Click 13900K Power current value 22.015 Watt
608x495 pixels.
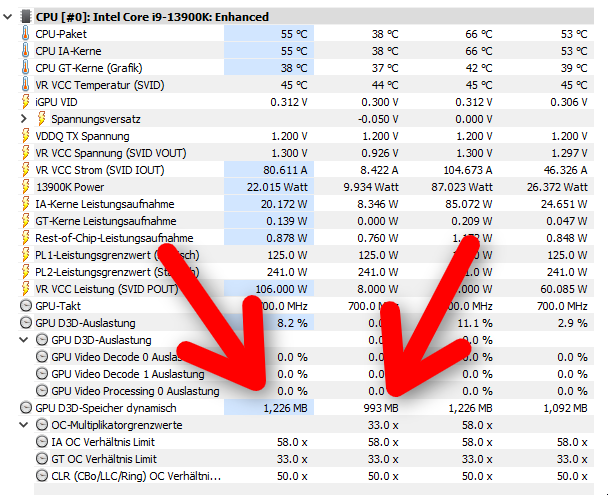(x=277, y=187)
